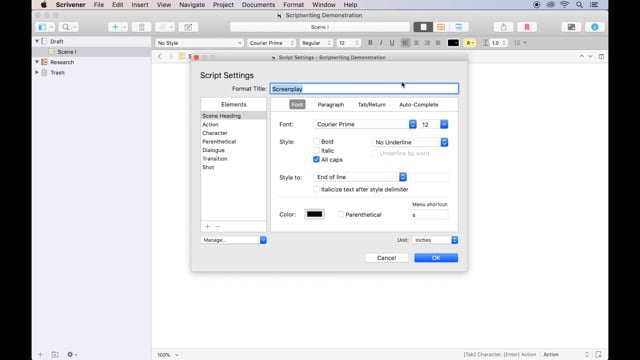Toggle Italic in format bar

[381, 43]
